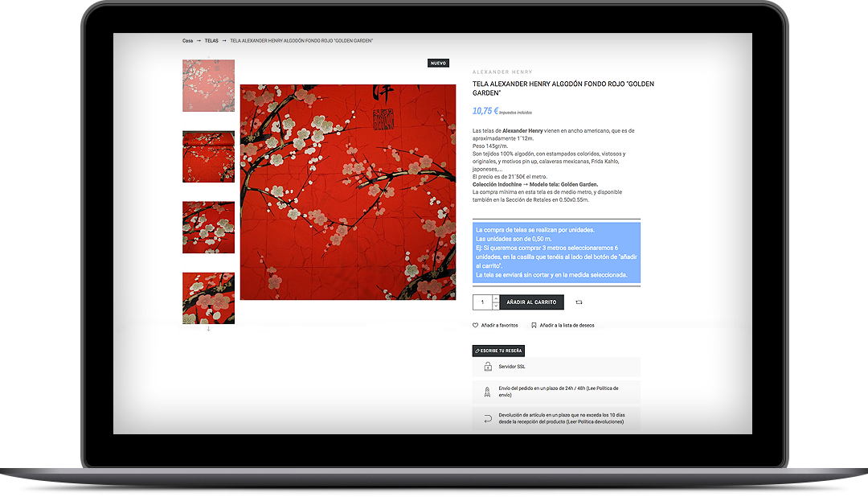Open the TELAS breadcrumb category
Viewport: 868px width, 497px height.
pos(211,41)
